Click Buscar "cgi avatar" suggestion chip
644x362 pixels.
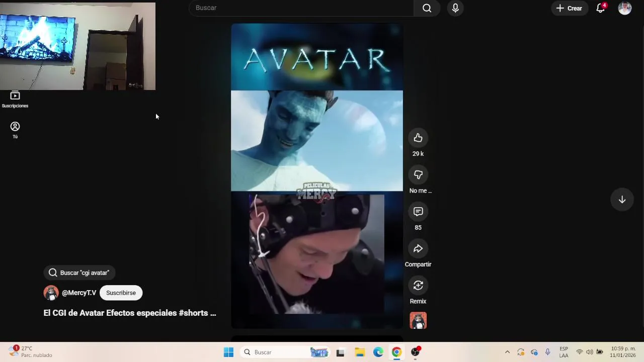pos(79,273)
